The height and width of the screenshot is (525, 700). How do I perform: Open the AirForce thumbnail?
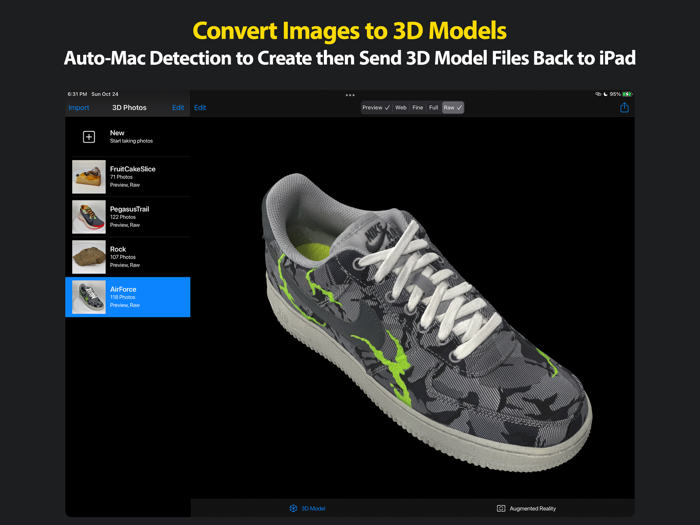tap(89, 297)
